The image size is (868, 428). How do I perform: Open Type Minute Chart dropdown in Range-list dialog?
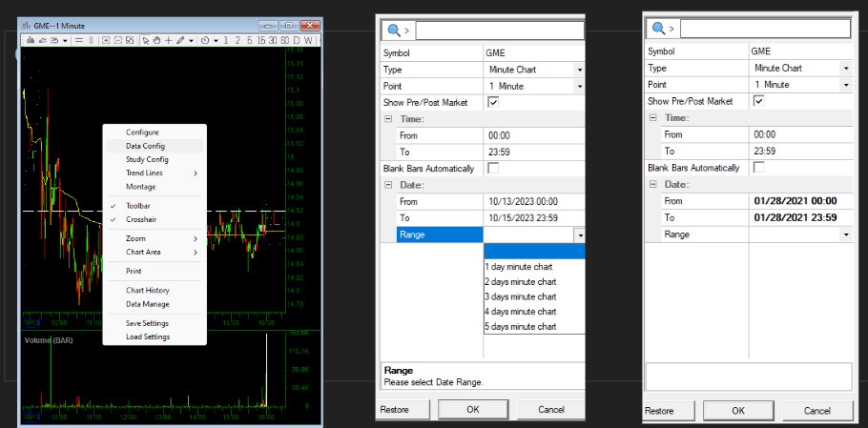pyautogui.click(x=579, y=70)
